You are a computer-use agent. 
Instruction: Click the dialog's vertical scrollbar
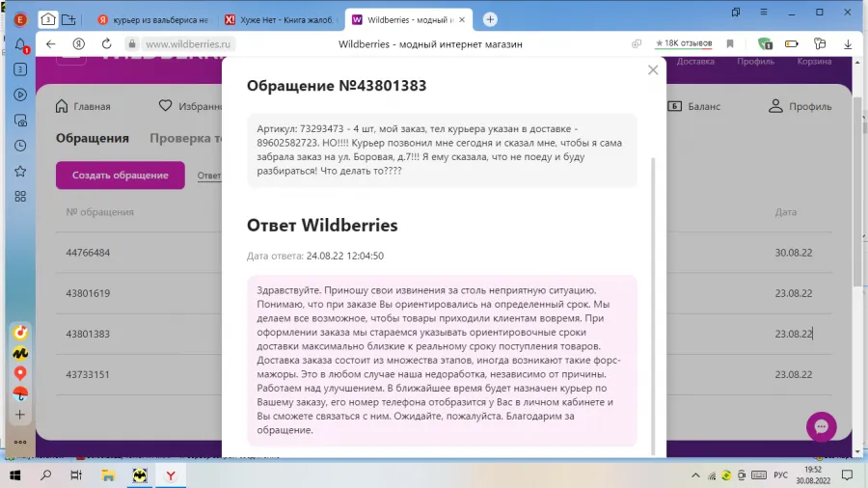point(653,306)
